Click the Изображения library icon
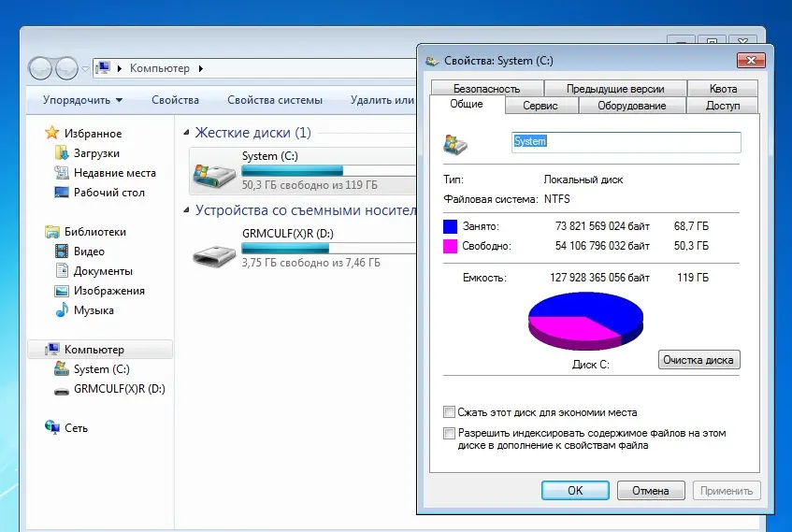Screen dimensions: 792x532 click(x=62, y=291)
